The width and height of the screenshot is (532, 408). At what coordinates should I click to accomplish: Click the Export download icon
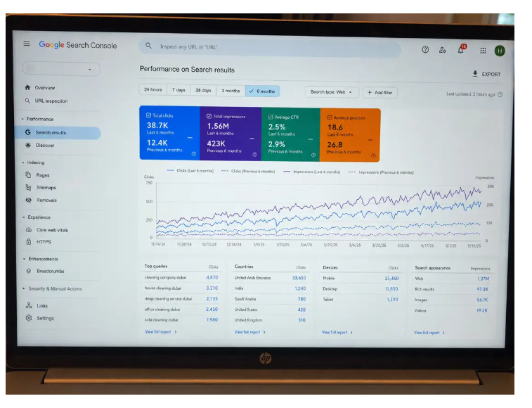pyautogui.click(x=475, y=74)
